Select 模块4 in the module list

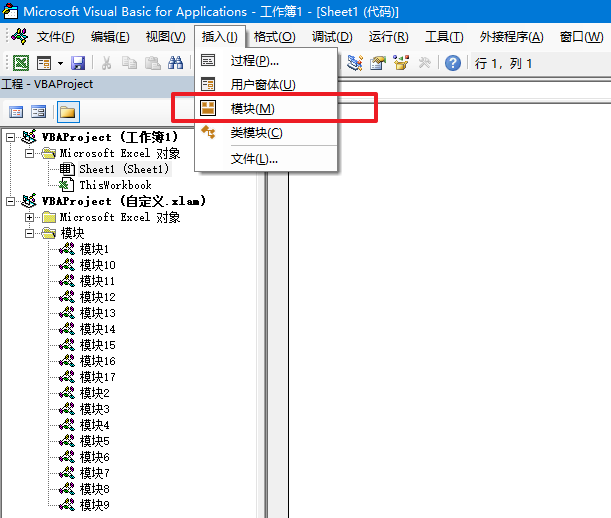click(95, 425)
